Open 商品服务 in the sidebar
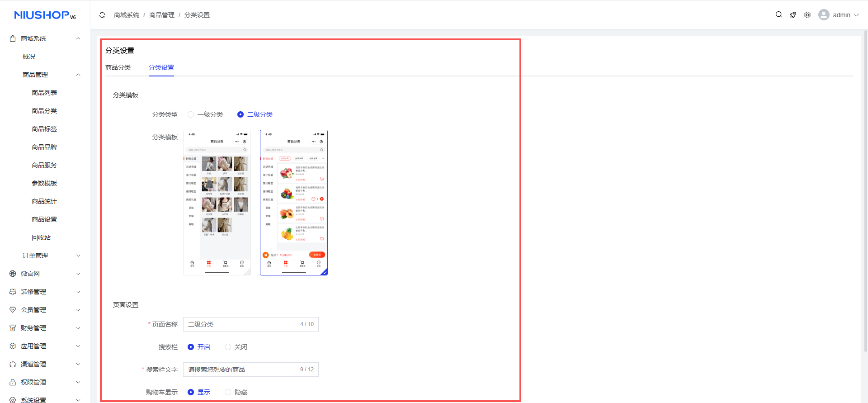This screenshot has height=403, width=868. click(44, 165)
